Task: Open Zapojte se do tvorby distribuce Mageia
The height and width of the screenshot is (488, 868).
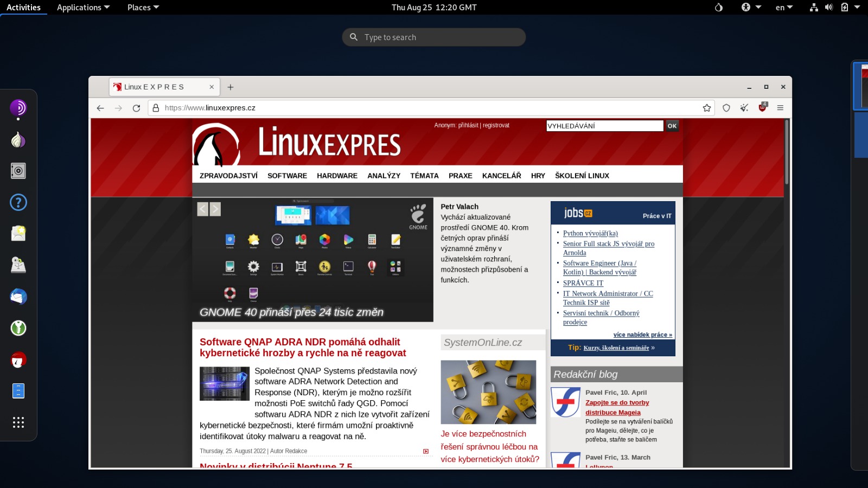Action: (617, 407)
